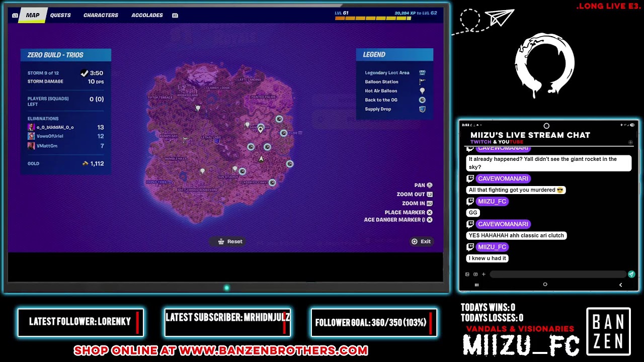Click the Humble Hills map label
644x362 pixels.
176,158
